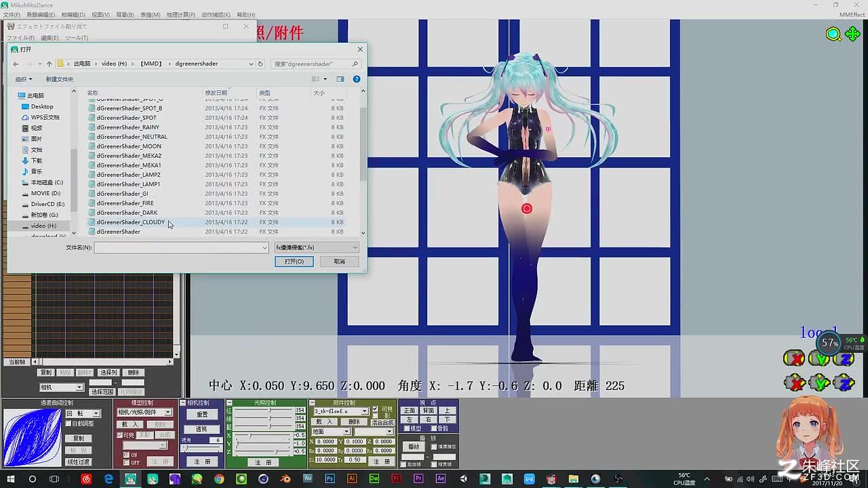This screenshot has height=488, width=868.
Task: Click the 重置 button in camera control
Action: point(202,414)
